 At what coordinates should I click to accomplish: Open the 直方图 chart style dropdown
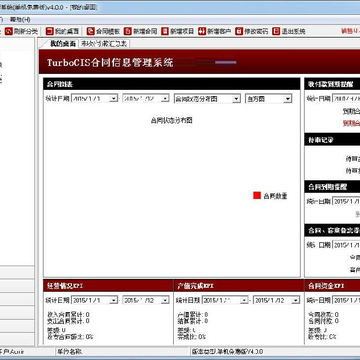pos(288,99)
